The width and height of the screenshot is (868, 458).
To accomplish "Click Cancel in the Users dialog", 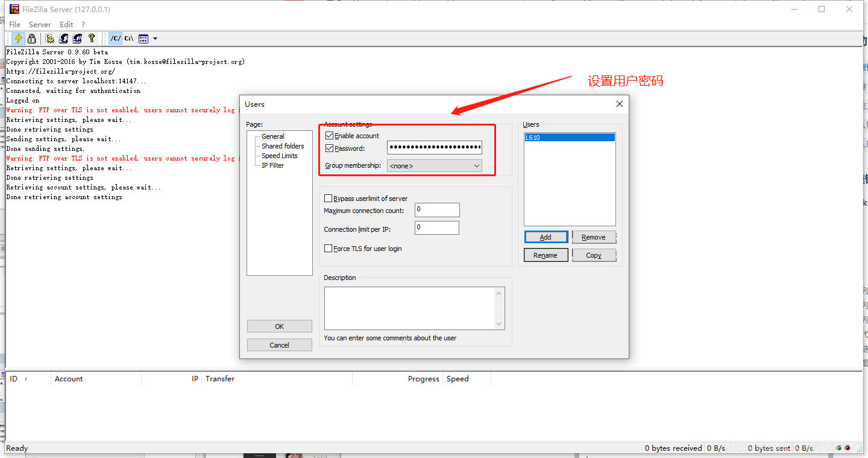I will (x=280, y=345).
